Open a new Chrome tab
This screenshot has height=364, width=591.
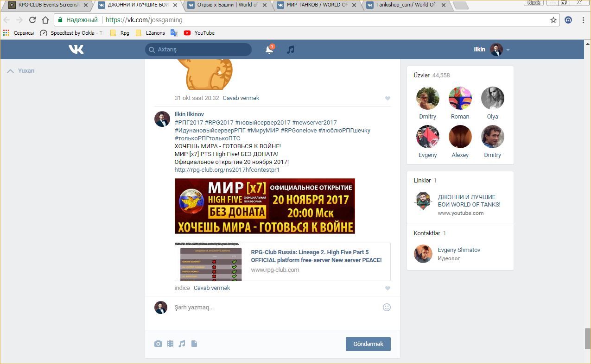pyautogui.click(x=460, y=6)
